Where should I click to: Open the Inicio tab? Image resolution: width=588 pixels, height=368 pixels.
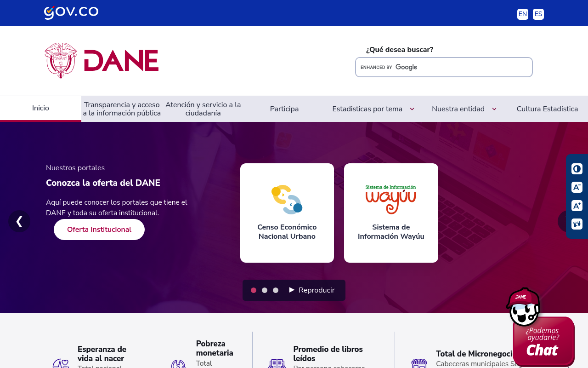[x=40, y=108]
